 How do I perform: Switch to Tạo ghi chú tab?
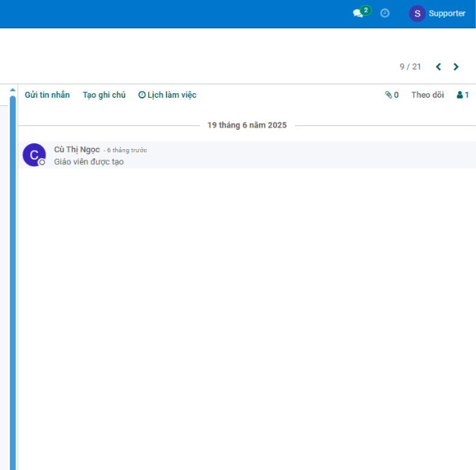104,95
